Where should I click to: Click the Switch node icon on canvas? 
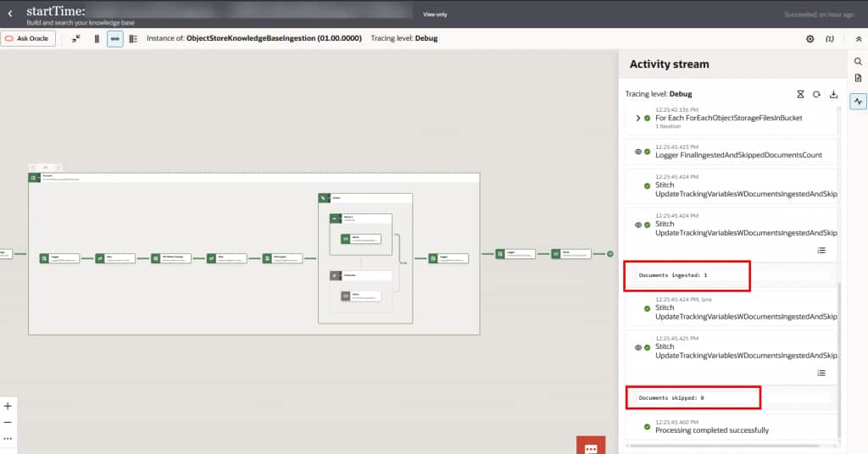click(325, 198)
